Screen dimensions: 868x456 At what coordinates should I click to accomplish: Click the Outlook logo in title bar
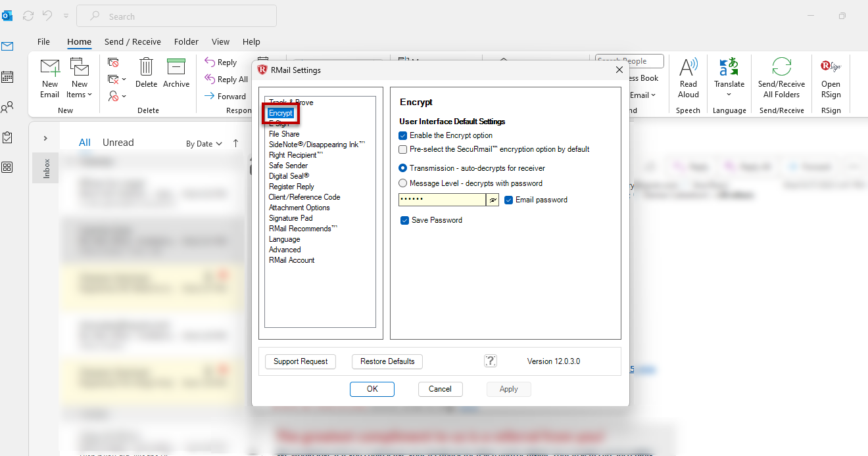click(x=8, y=16)
